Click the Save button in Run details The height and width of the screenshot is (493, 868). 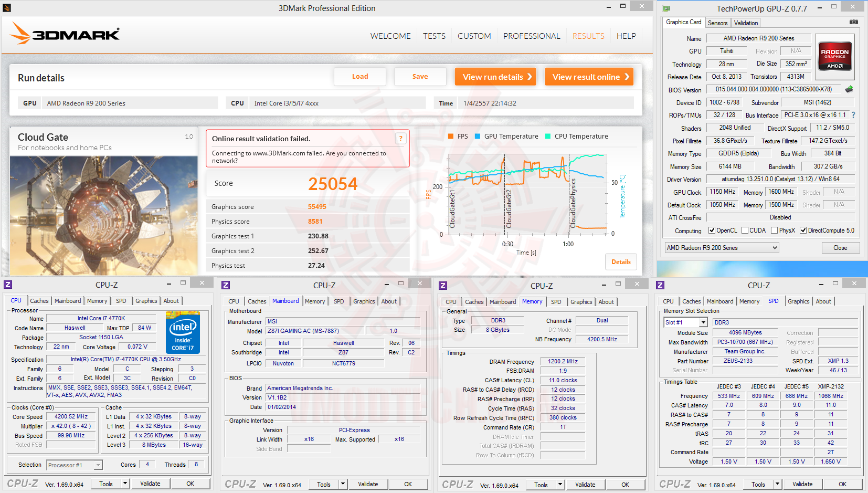pyautogui.click(x=420, y=77)
